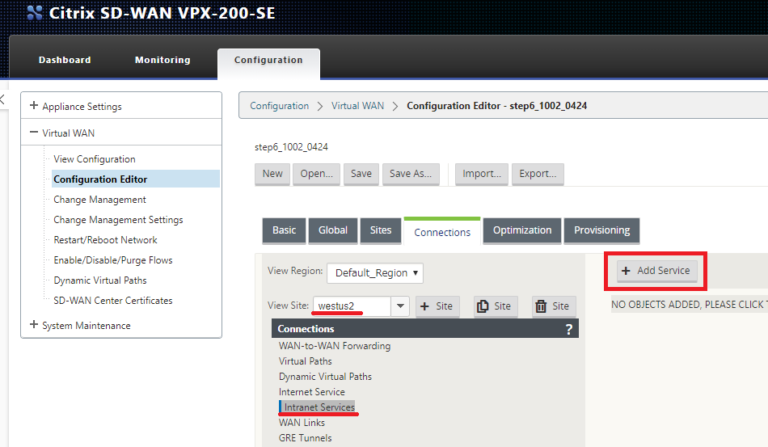This screenshot has width=768, height=447.
Task: Open Change Management in sidebar
Action: click(99, 200)
